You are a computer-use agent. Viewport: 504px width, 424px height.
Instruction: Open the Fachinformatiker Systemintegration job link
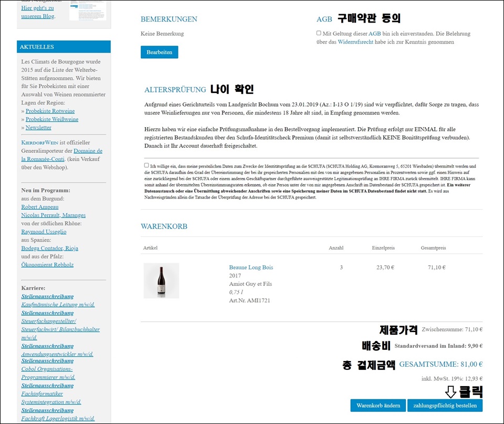click(x=51, y=398)
